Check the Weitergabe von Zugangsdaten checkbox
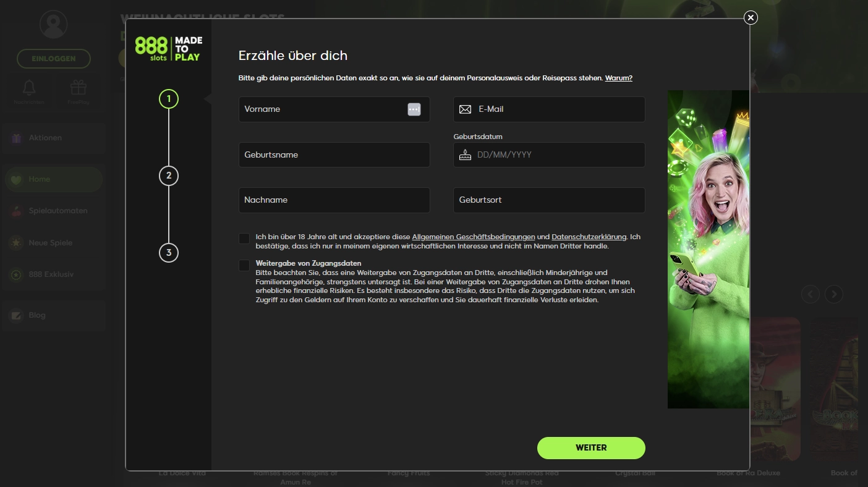Image resolution: width=868 pixels, height=487 pixels. point(244,265)
